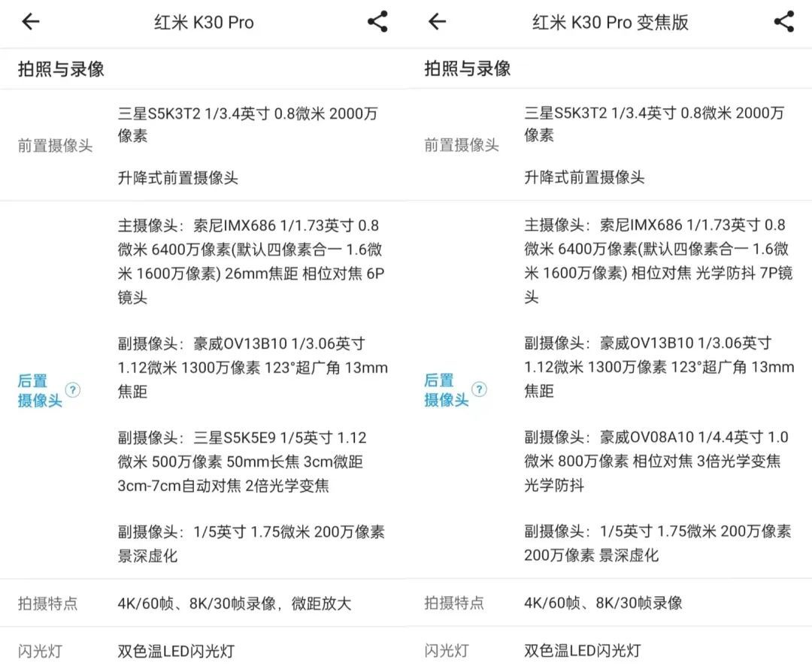Select 前置摄像头 label on K30 Pro page
The width and height of the screenshot is (812, 672).
click(x=56, y=146)
